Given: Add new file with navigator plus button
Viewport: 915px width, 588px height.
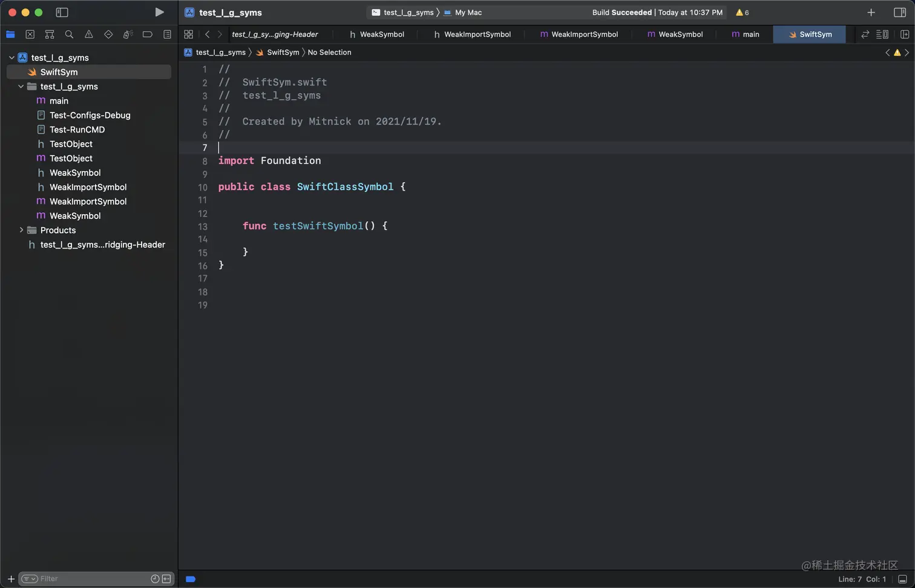Looking at the screenshot, I should [x=11, y=579].
